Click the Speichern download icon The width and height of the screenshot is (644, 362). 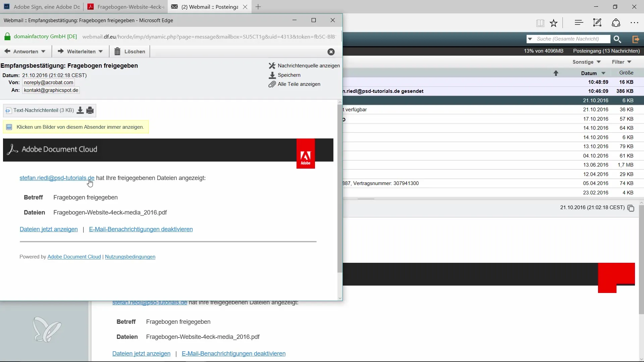[272, 75]
